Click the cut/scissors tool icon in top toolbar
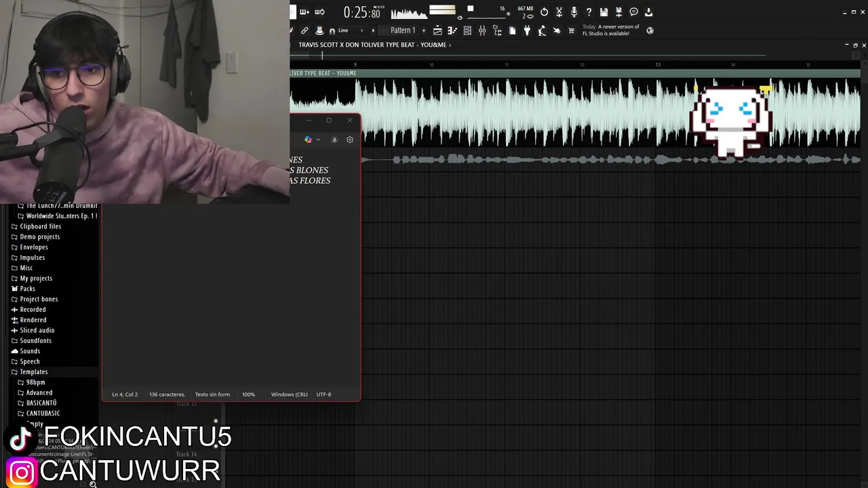This screenshot has height=488, width=868. pyautogui.click(x=559, y=12)
